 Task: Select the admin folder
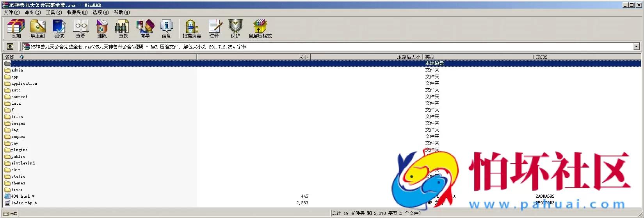tap(17, 70)
